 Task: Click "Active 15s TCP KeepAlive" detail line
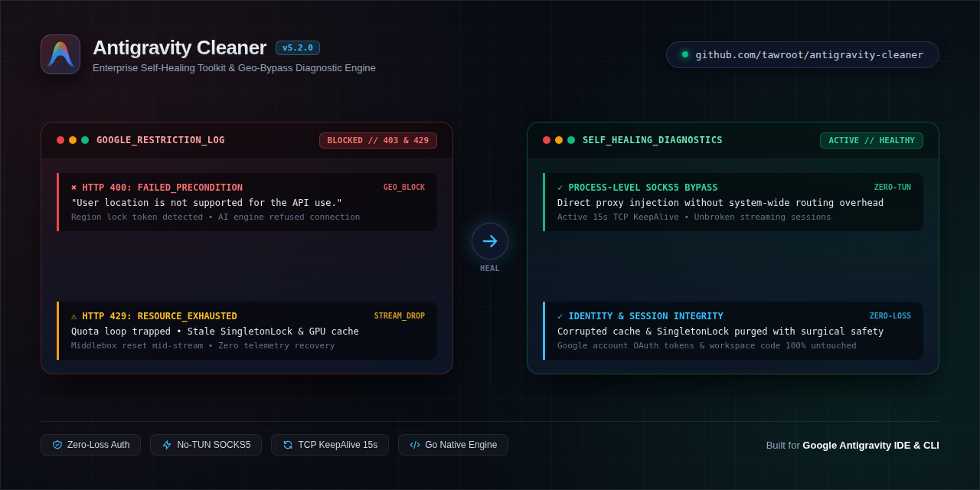[694, 217]
